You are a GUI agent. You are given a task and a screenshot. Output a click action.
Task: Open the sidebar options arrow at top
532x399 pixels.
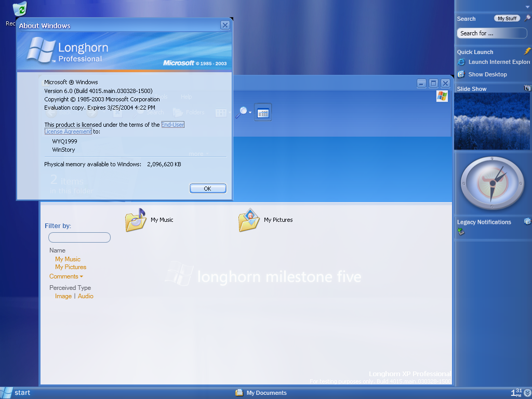click(x=527, y=7)
